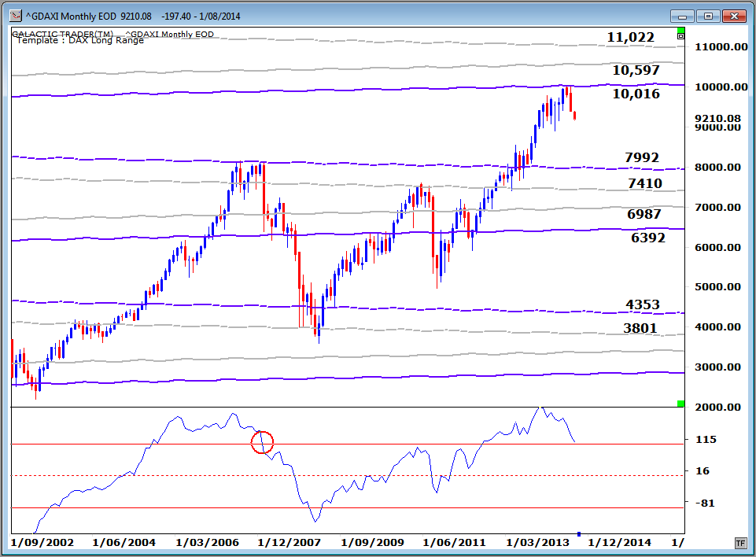Click the 3000.00 axis value

pos(717,367)
